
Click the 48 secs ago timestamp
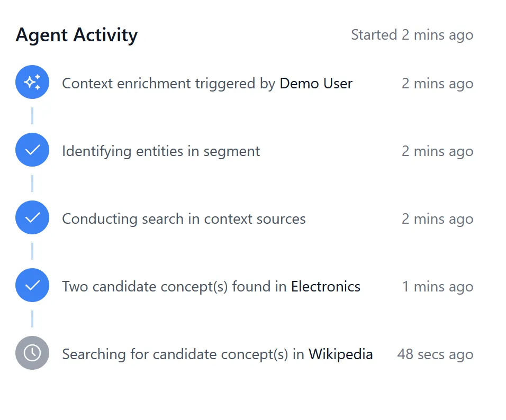[435, 354]
